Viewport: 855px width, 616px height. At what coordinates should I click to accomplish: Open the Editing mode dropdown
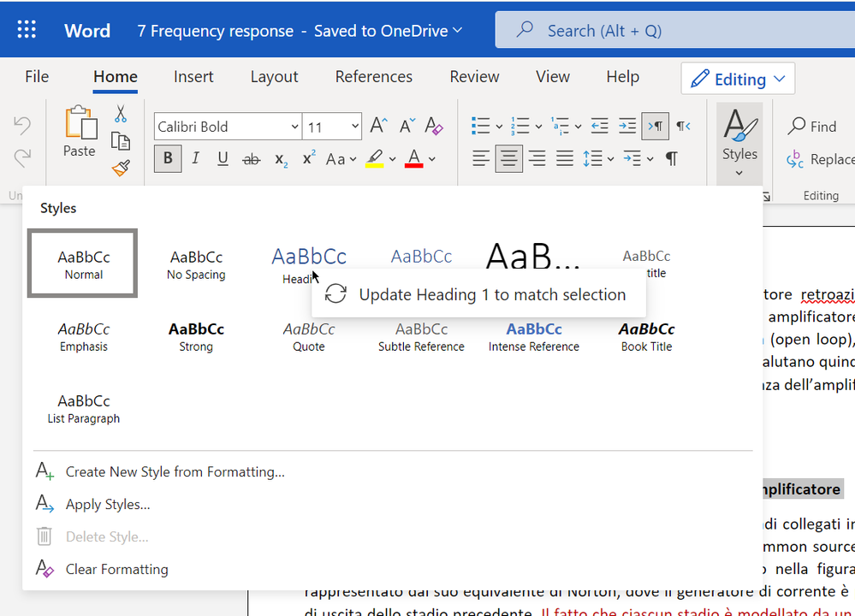click(x=738, y=79)
